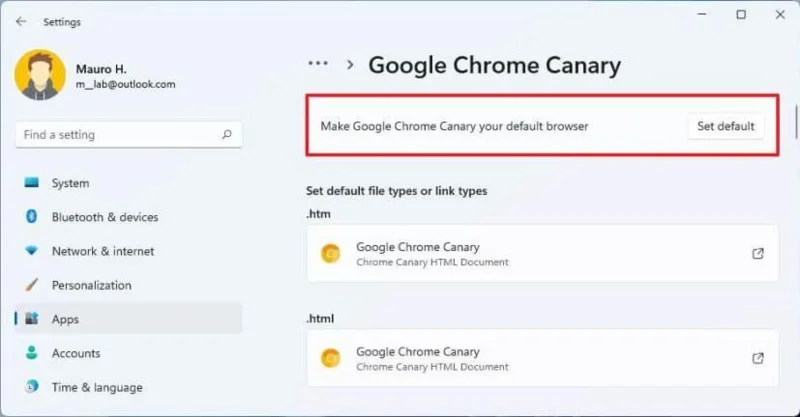The image size is (800, 417).
Task: Click the Apps icon in sidebar
Action: coord(32,318)
